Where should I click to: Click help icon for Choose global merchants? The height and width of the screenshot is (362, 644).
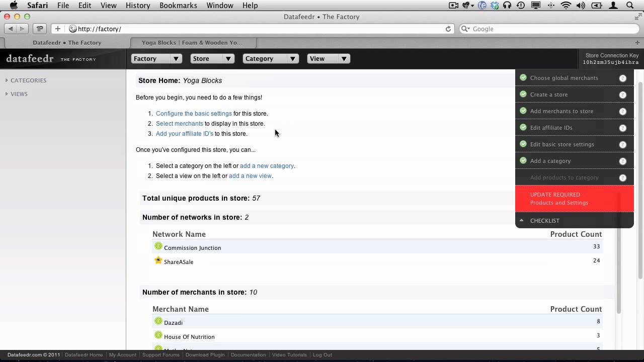tap(622, 78)
